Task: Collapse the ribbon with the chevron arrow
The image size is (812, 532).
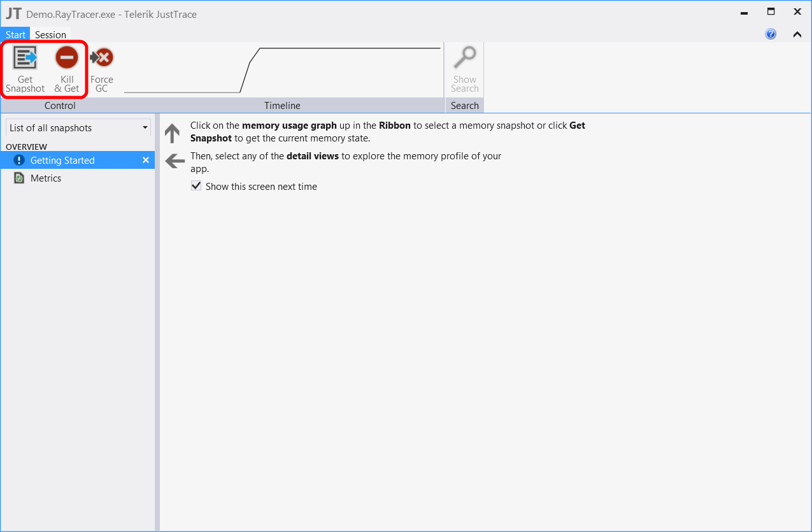Action: pyautogui.click(x=797, y=34)
